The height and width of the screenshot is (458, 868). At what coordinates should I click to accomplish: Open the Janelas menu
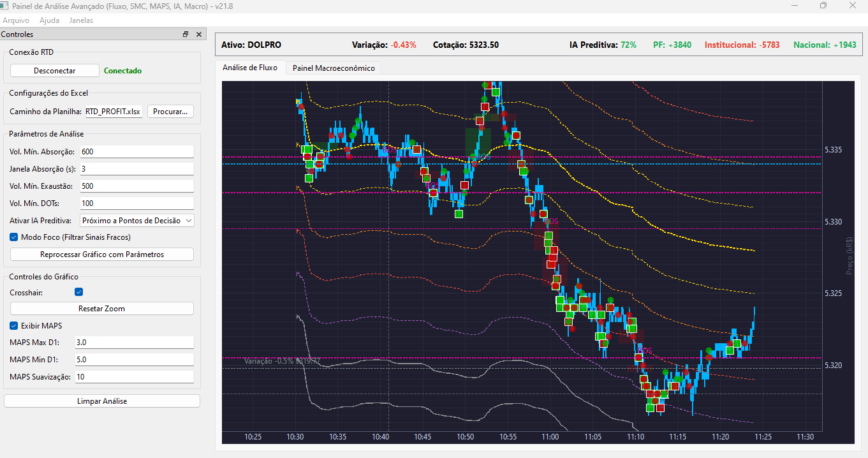pos(81,20)
